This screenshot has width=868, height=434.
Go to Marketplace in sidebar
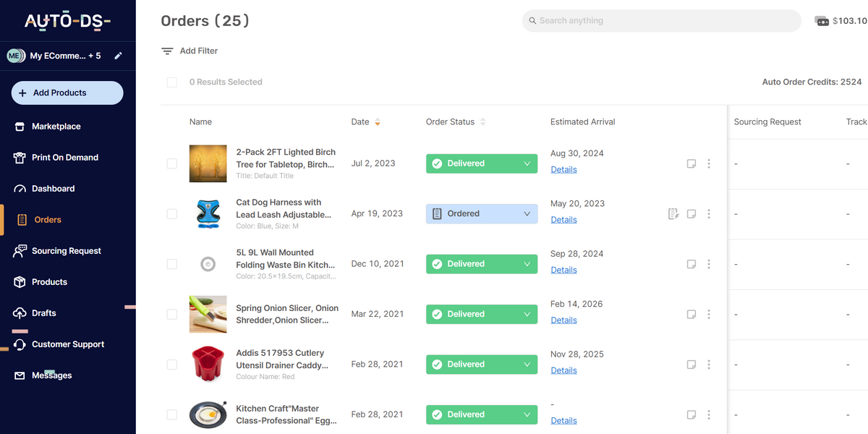pyautogui.click(x=56, y=127)
